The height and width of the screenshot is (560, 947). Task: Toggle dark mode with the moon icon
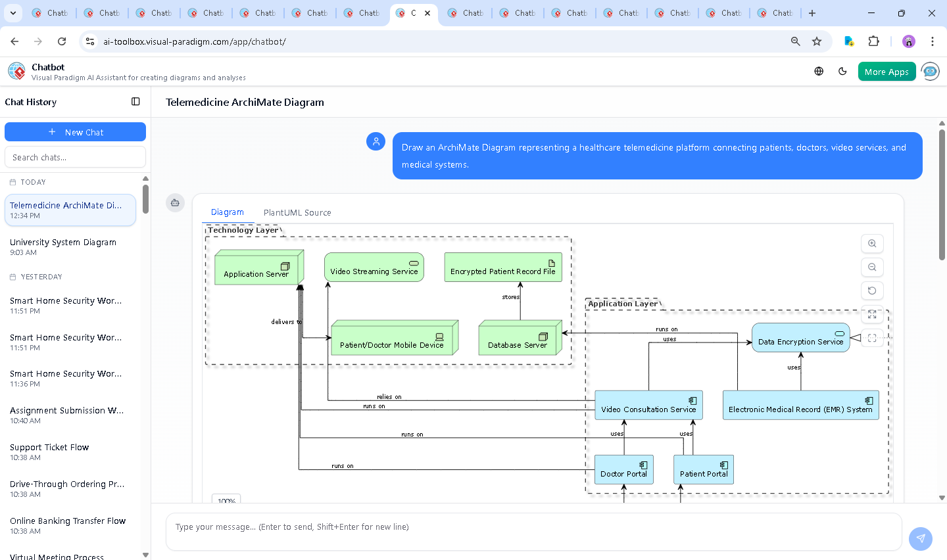pyautogui.click(x=842, y=71)
